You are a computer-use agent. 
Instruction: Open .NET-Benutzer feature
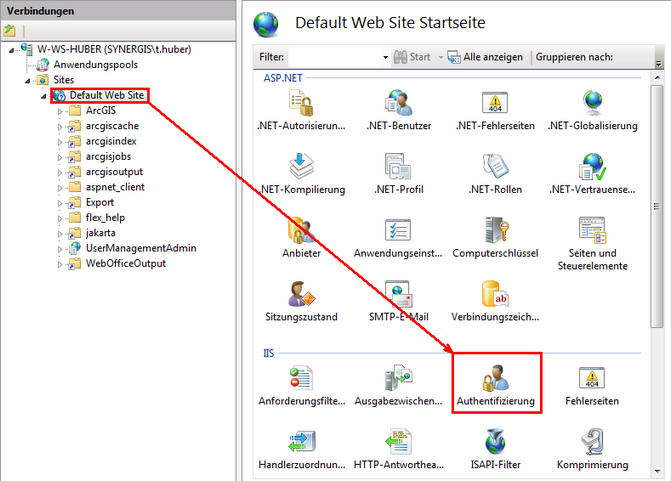398,110
